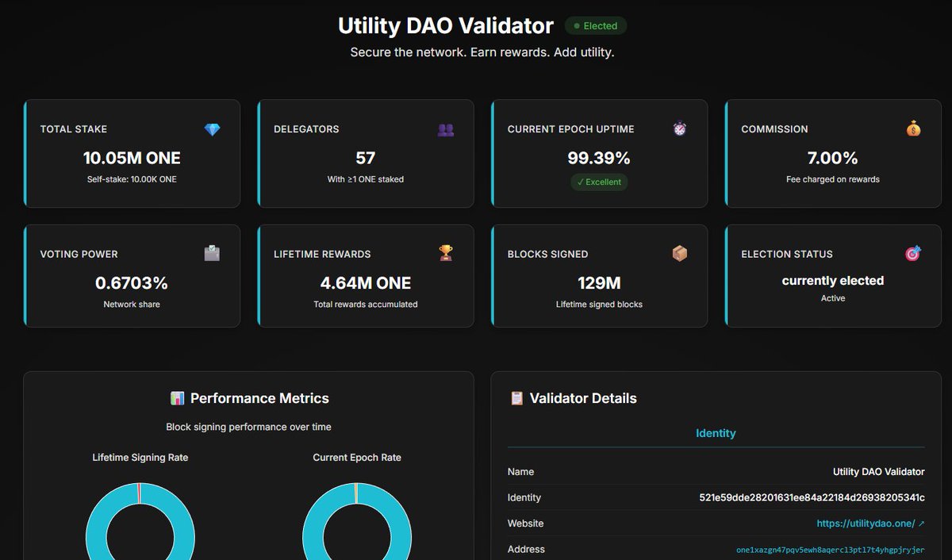The image size is (952, 560).
Task: Click the Performance Metrics heading
Action: (259, 398)
